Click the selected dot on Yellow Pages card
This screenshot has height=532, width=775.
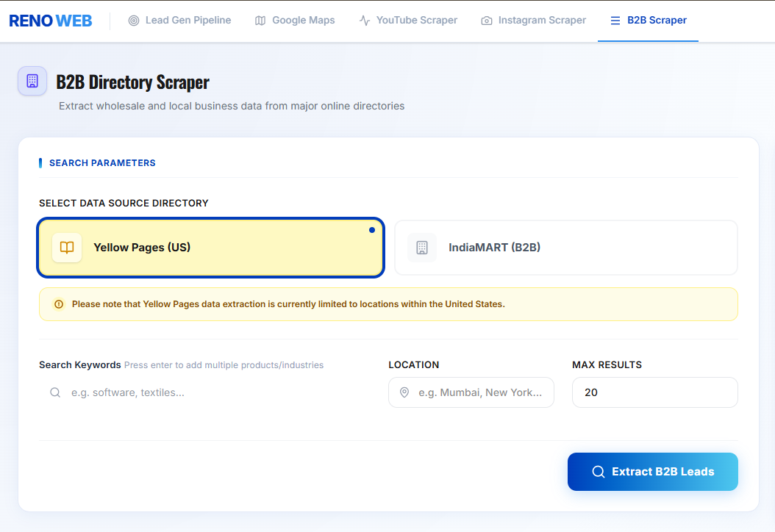(371, 230)
